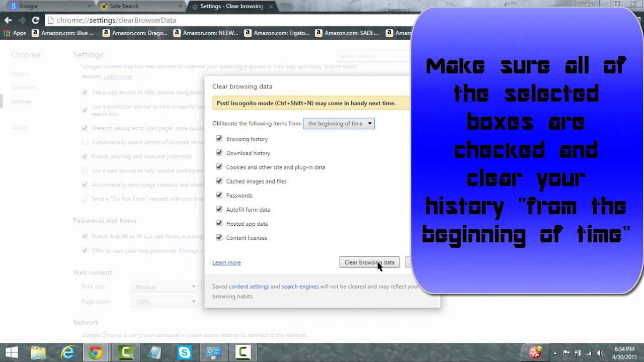Open the clock showing 6:34 PM

(625, 352)
